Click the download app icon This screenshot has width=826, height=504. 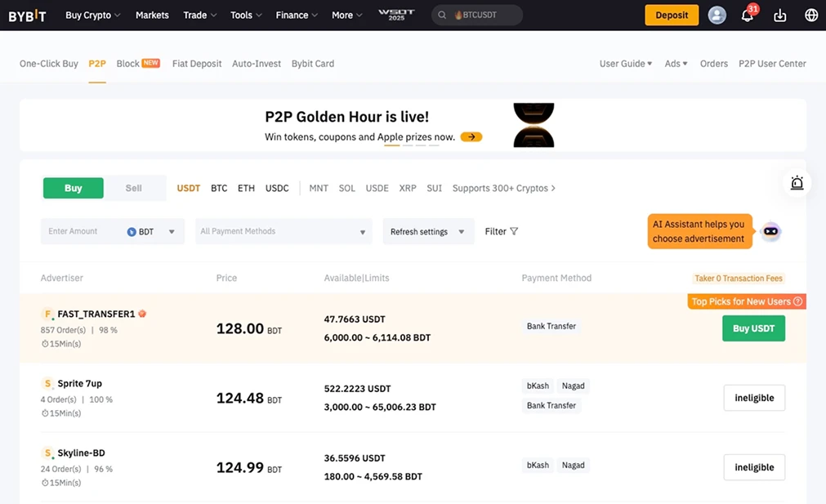point(779,16)
